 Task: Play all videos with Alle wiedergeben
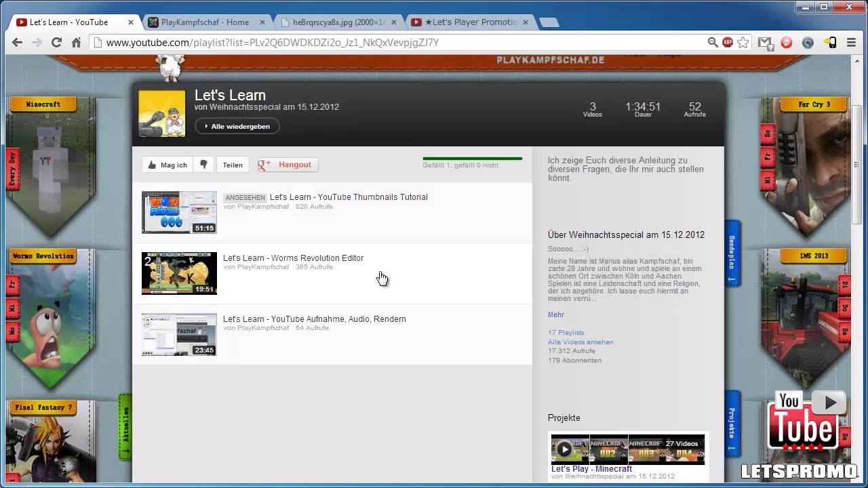237,126
